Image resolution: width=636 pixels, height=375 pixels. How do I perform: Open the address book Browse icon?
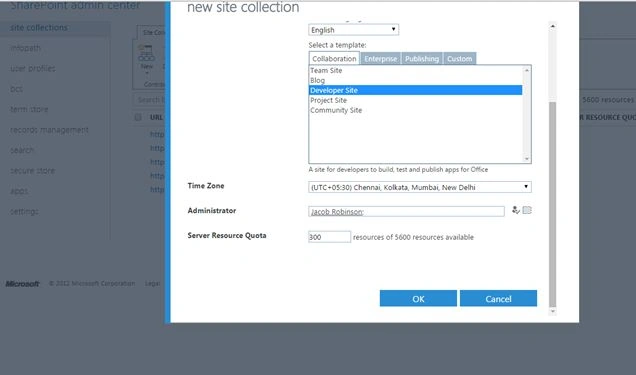pyautogui.click(x=527, y=210)
